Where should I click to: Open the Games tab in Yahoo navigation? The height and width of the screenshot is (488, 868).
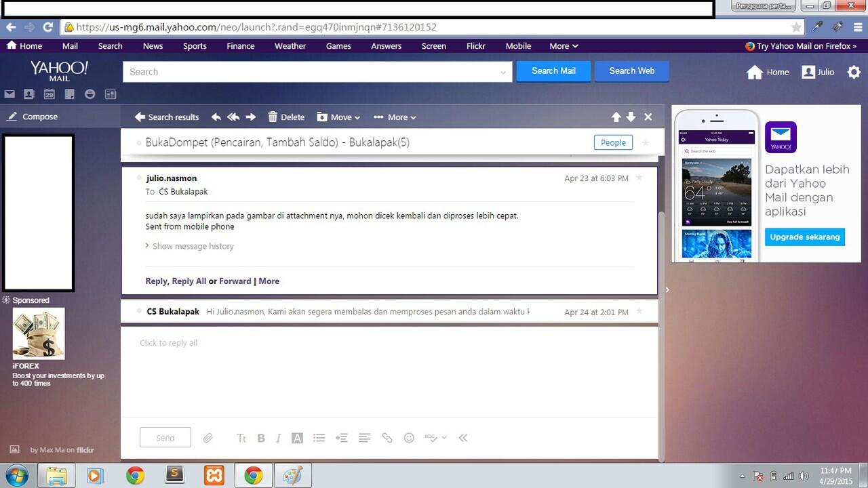[x=338, y=46]
